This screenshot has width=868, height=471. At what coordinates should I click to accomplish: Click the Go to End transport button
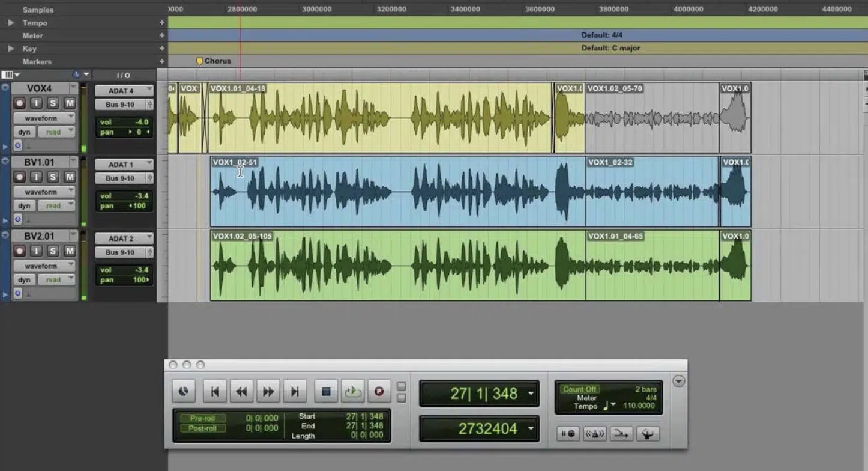pos(294,391)
